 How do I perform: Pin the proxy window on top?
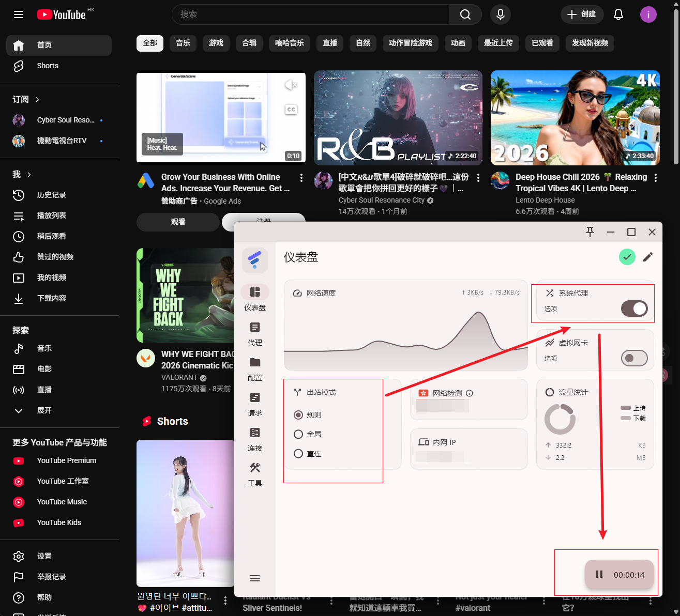click(x=590, y=232)
